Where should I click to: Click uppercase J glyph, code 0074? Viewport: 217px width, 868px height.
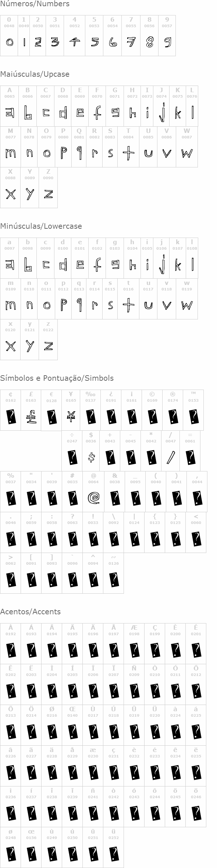coord(161,106)
